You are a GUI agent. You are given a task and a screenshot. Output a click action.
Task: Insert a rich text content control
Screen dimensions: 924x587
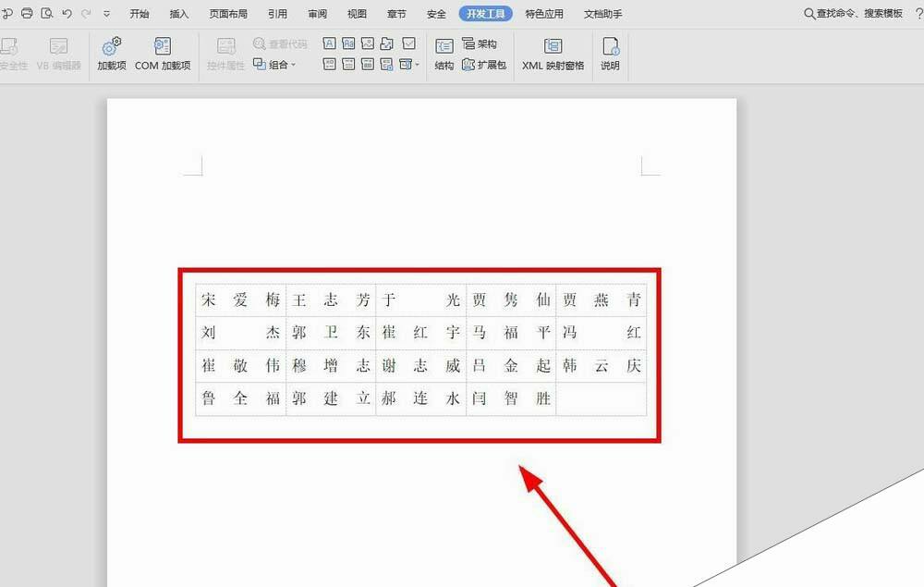pos(330,43)
